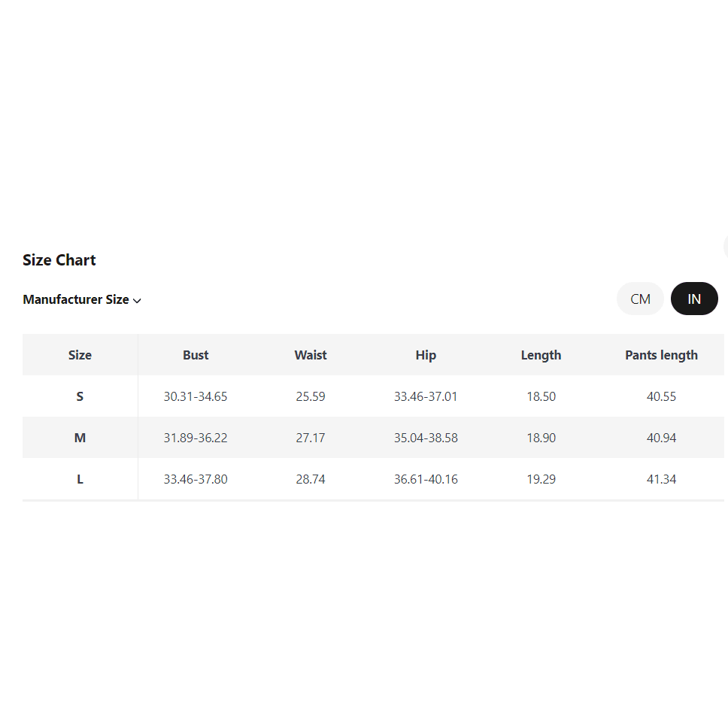Click length value 18.90 in M row

[541, 438]
